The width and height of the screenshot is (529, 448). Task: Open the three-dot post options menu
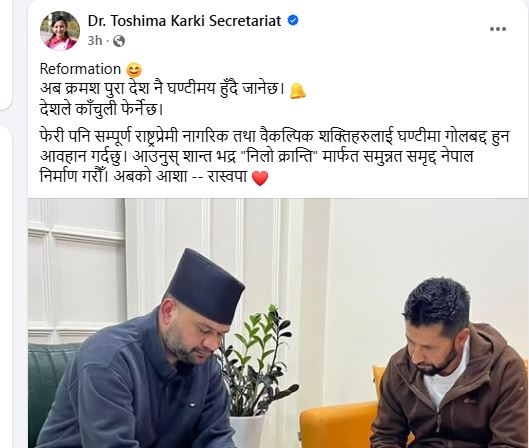498,29
